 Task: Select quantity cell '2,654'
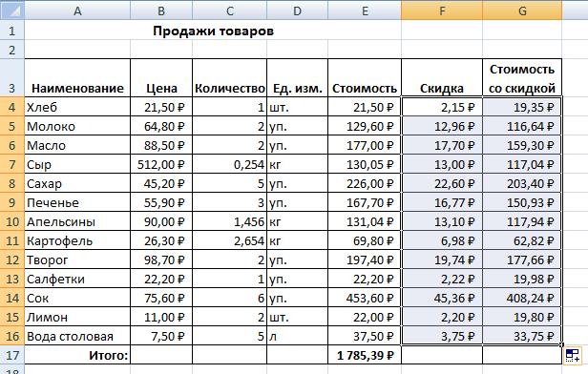click(x=229, y=241)
